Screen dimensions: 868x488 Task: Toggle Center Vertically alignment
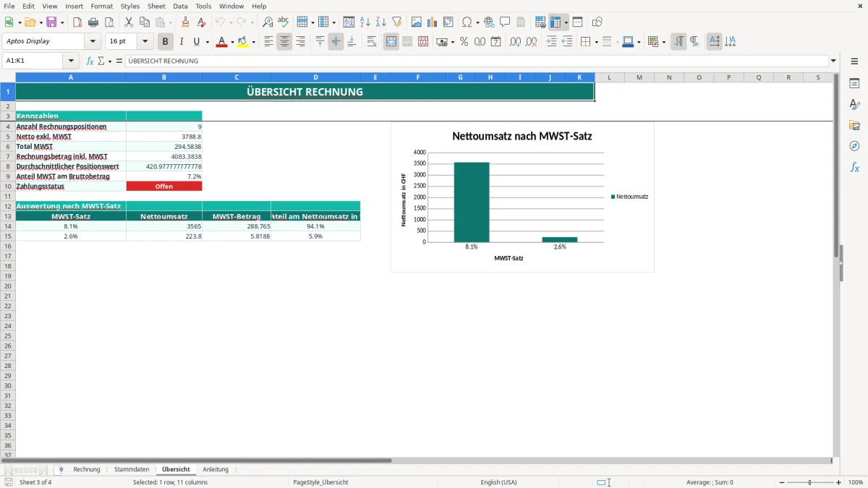336,42
